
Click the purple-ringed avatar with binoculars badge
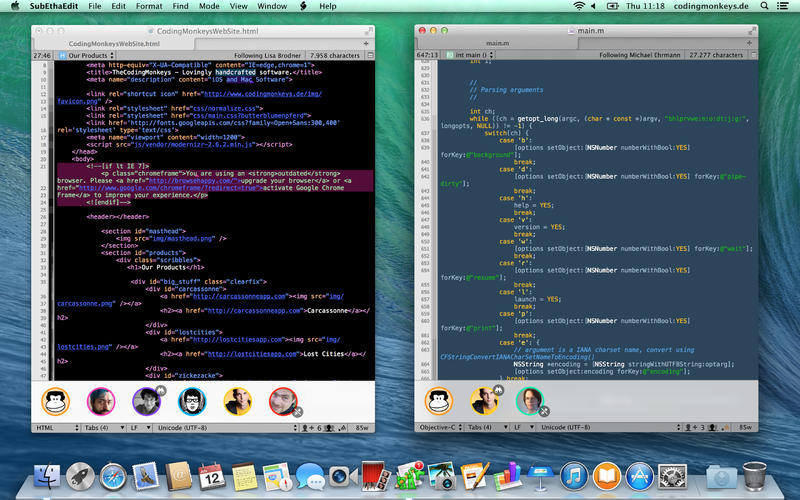click(x=146, y=401)
